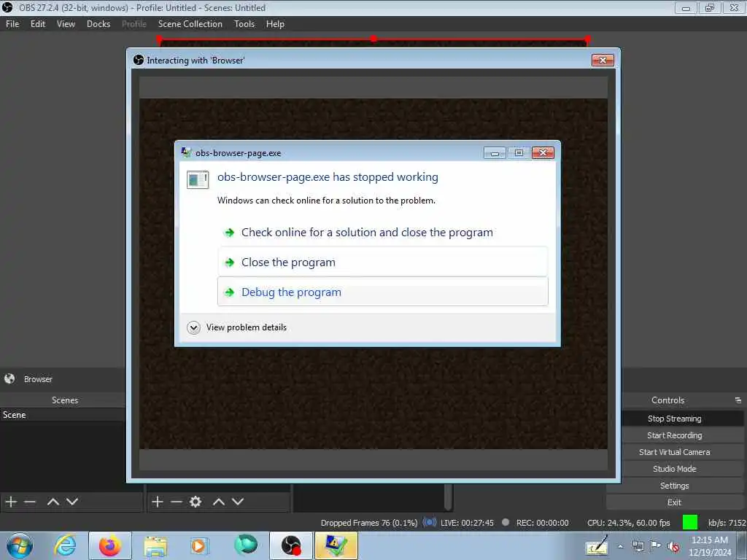Move source up arrow icon
This screenshot has width=747, height=560.
click(219, 502)
